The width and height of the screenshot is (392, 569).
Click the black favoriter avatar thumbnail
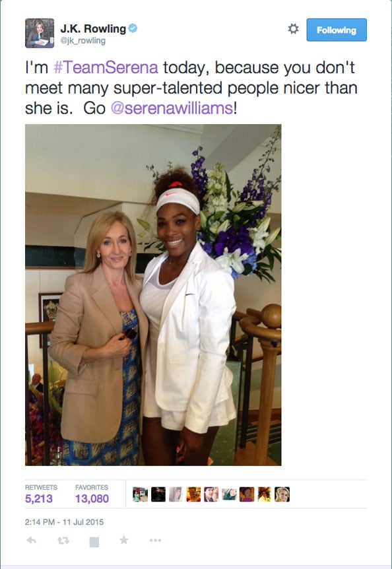[158, 494]
